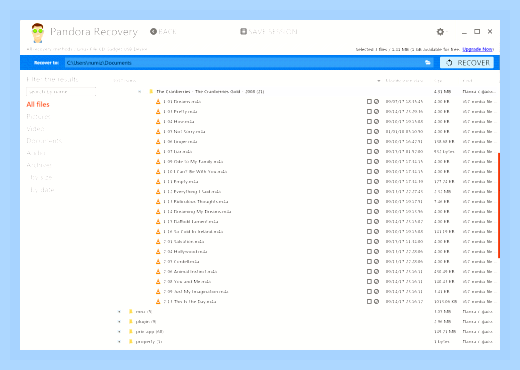520x370 pixels.
Task: Preview the Not Sorry file with its round icon
Action: pyautogui.click(x=376, y=132)
